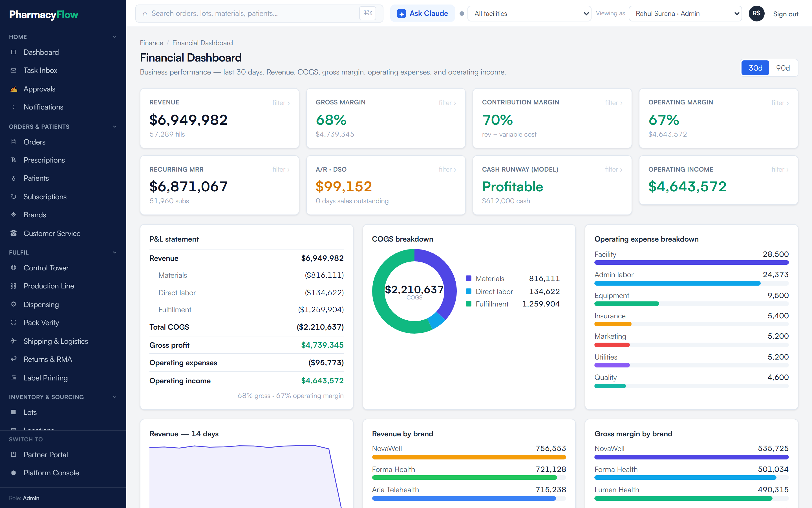Screen dimensions: 812x508
Task: Open the RS user avatar
Action: point(756,14)
